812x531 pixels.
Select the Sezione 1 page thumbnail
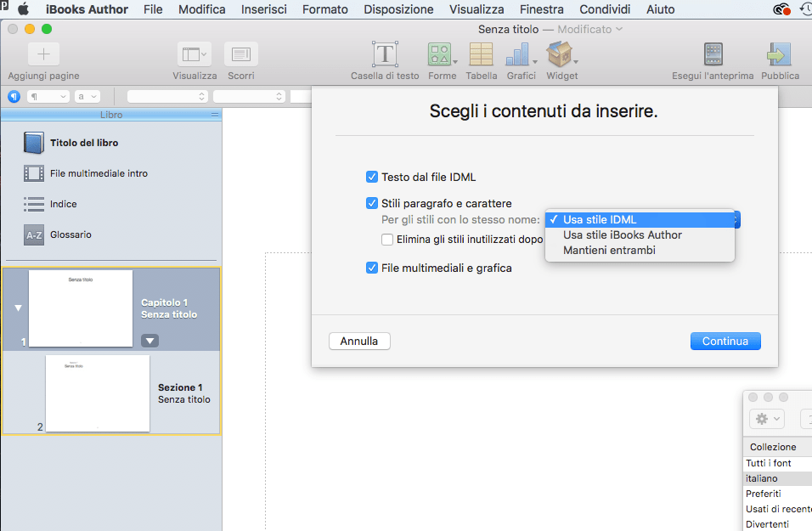pos(98,393)
